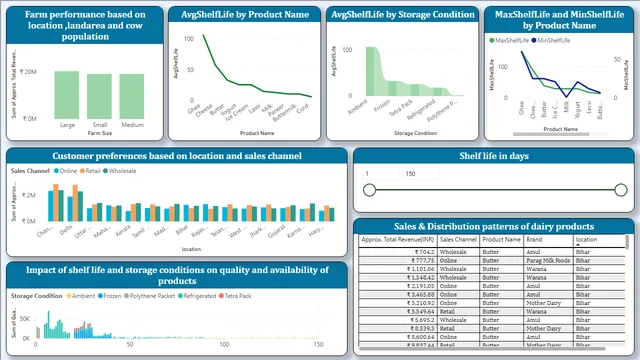
Task: Select Ambient in Storage Condition legend
Action: pos(80,296)
